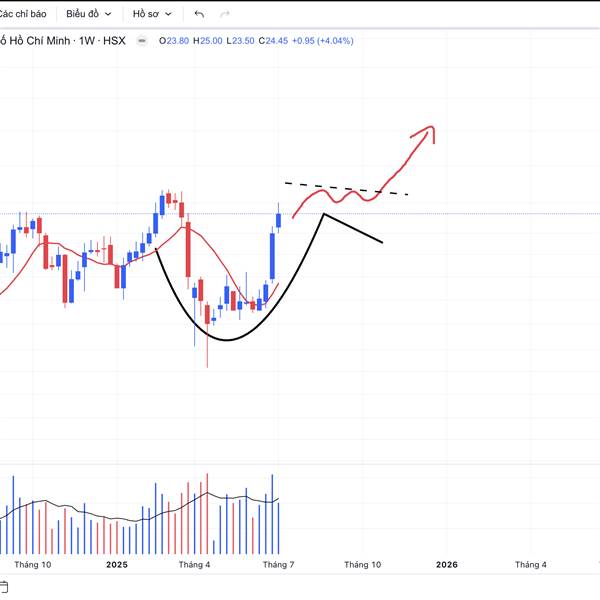Open the Hồ sơ dropdown
The width and height of the screenshot is (600, 600).
[x=152, y=14]
